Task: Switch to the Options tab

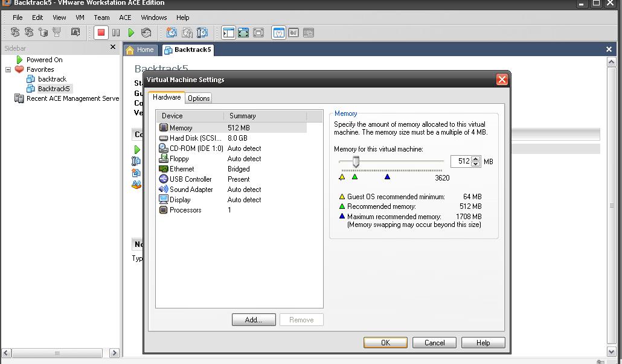Action: click(199, 98)
